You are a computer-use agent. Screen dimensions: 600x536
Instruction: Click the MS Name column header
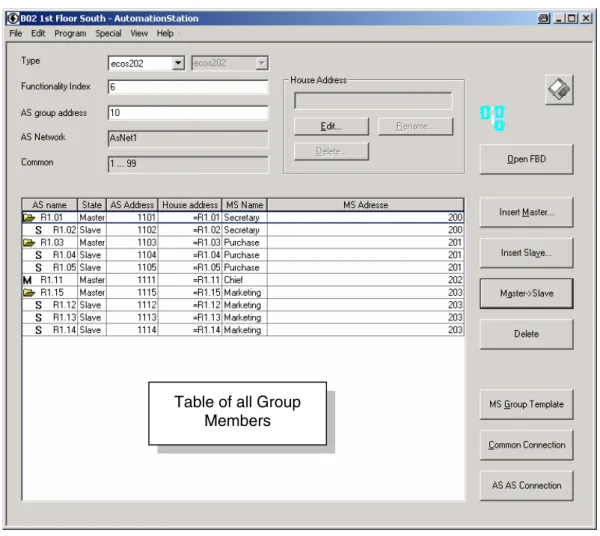245,205
